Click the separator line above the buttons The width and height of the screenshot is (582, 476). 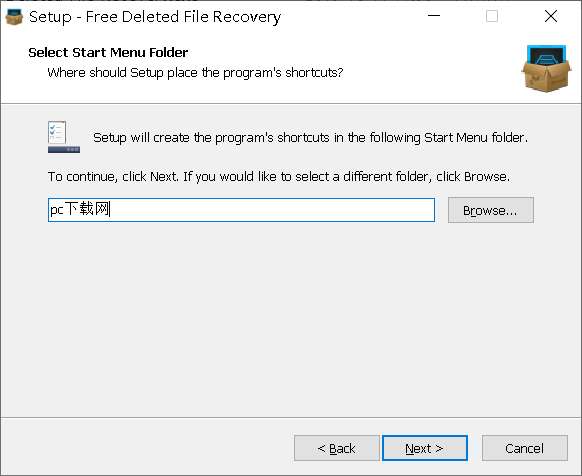(291, 417)
